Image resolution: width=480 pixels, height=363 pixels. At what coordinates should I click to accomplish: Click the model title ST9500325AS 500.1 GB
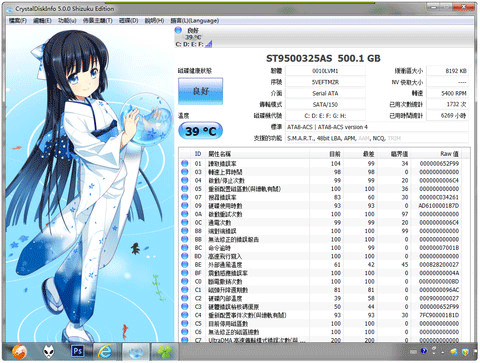pyautogui.click(x=323, y=59)
